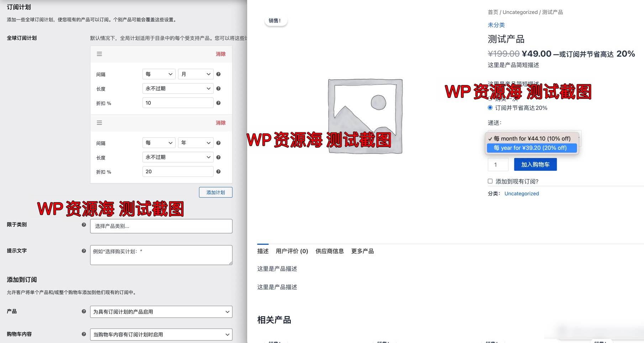Choose 每 month for ¥44.10 delivery option
644x343 pixels.
pyautogui.click(x=532, y=138)
